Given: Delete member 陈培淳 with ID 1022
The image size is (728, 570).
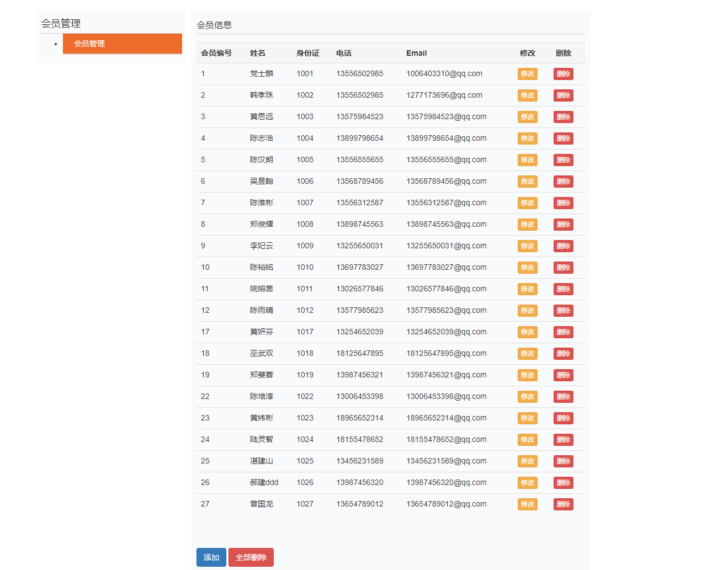Looking at the screenshot, I should pyautogui.click(x=563, y=397).
